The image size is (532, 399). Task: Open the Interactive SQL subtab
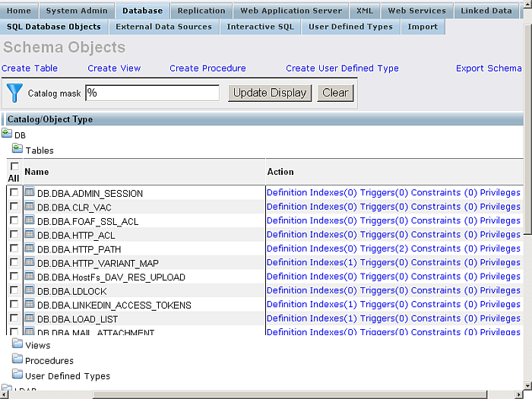pos(260,27)
